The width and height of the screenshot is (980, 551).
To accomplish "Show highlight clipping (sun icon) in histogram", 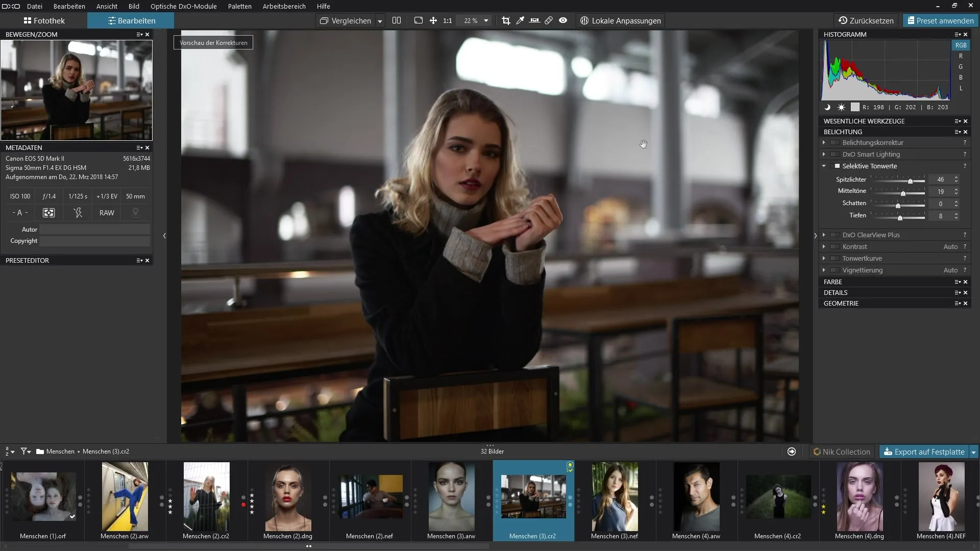I will (841, 107).
